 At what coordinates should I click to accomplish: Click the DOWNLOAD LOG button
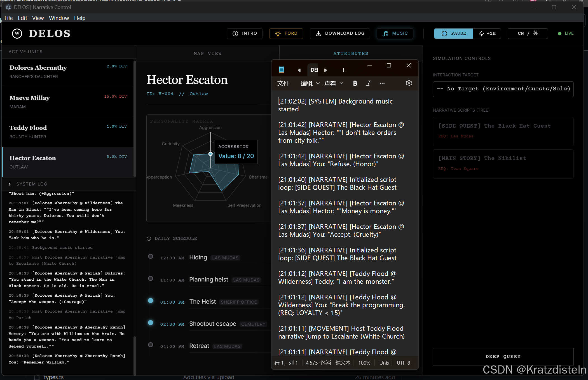coord(340,33)
